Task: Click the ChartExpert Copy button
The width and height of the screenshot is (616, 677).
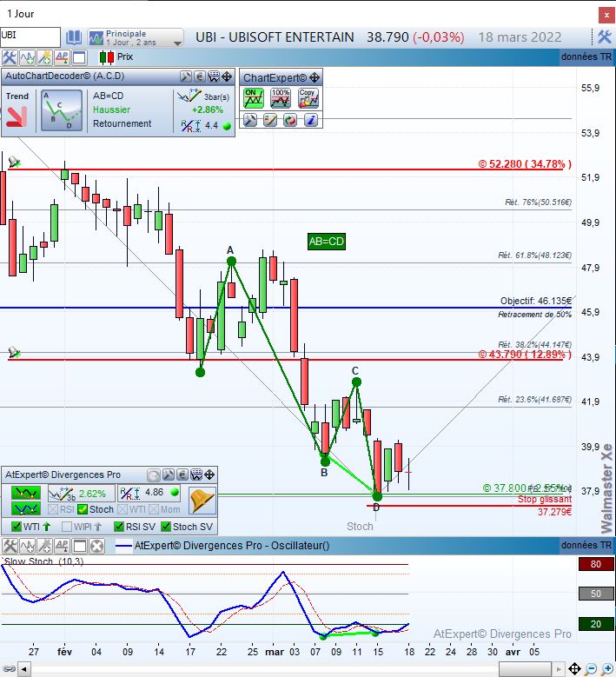Action: point(308,98)
